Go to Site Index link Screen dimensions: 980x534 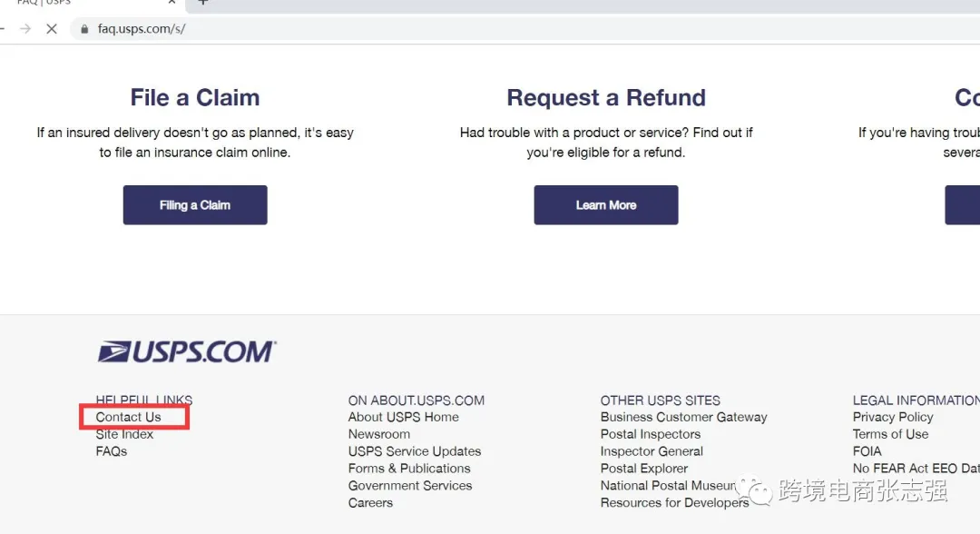124,434
